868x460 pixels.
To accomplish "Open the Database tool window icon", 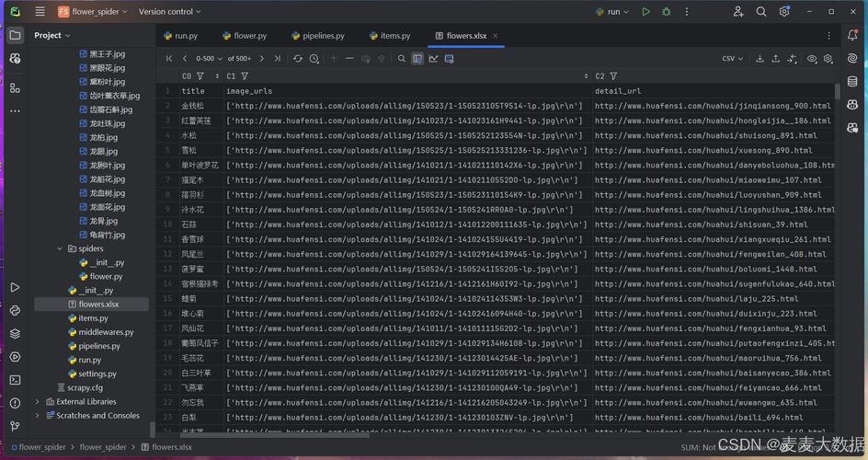I will [852, 82].
